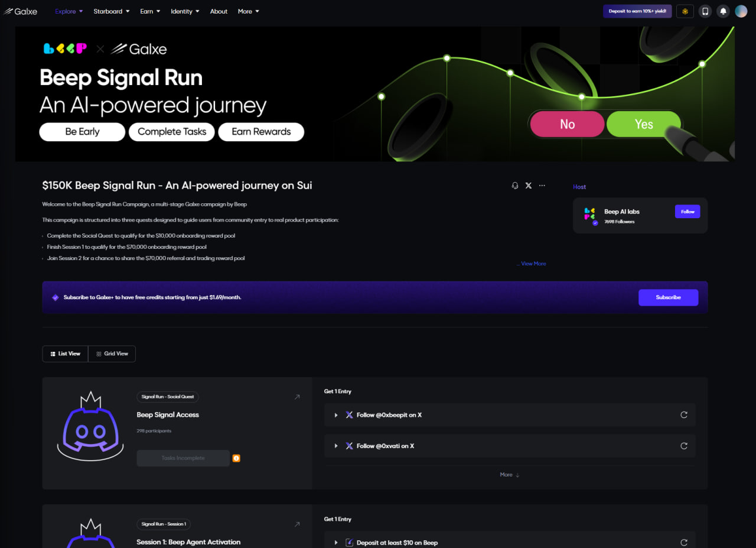The width and height of the screenshot is (756, 548).
Task: Open the Explore dropdown menu
Action: click(x=69, y=11)
